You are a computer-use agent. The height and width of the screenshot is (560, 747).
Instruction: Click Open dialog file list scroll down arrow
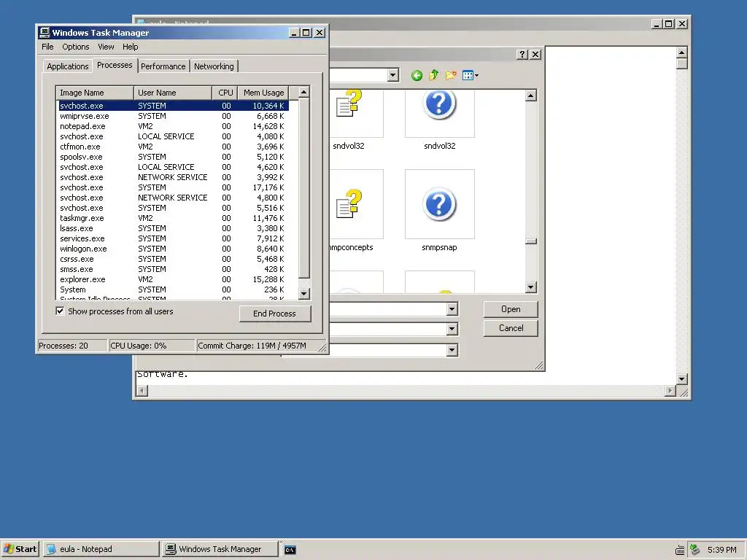pyautogui.click(x=531, y=287)
